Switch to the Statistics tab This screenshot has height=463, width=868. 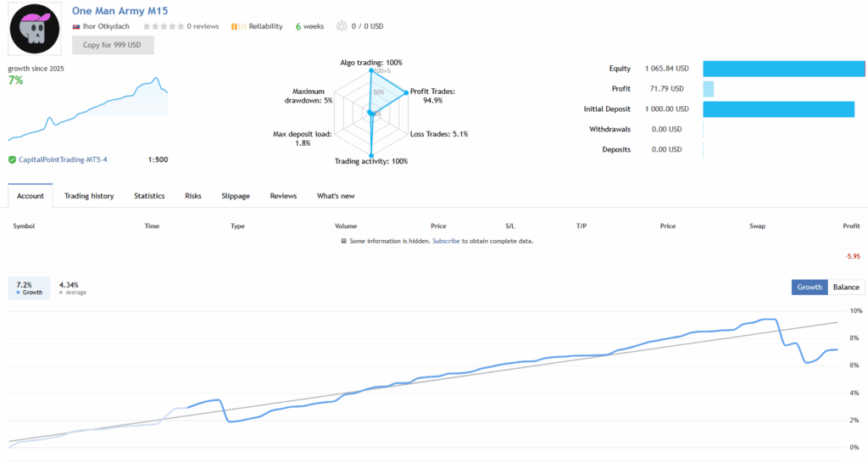(149, 196)
